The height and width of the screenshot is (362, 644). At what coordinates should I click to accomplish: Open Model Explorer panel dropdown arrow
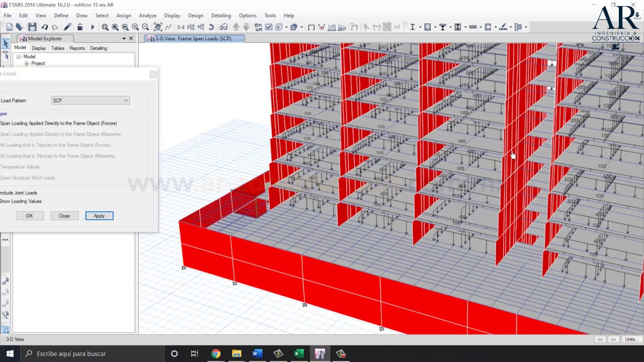[x=124, y=39]
